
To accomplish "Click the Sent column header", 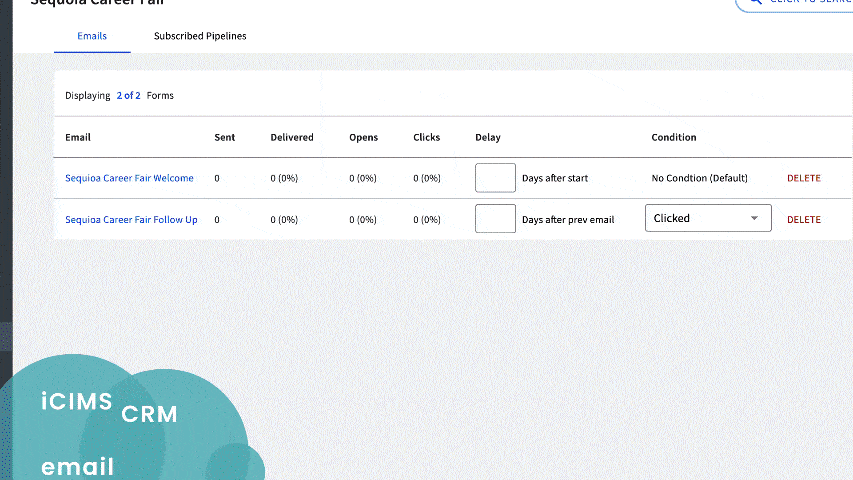I will 225,137.
